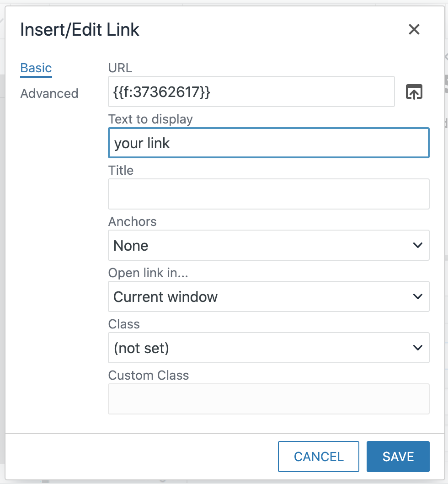Click inside the URL input field
Viewport: 448px width, 484px height.
[251, 91]
